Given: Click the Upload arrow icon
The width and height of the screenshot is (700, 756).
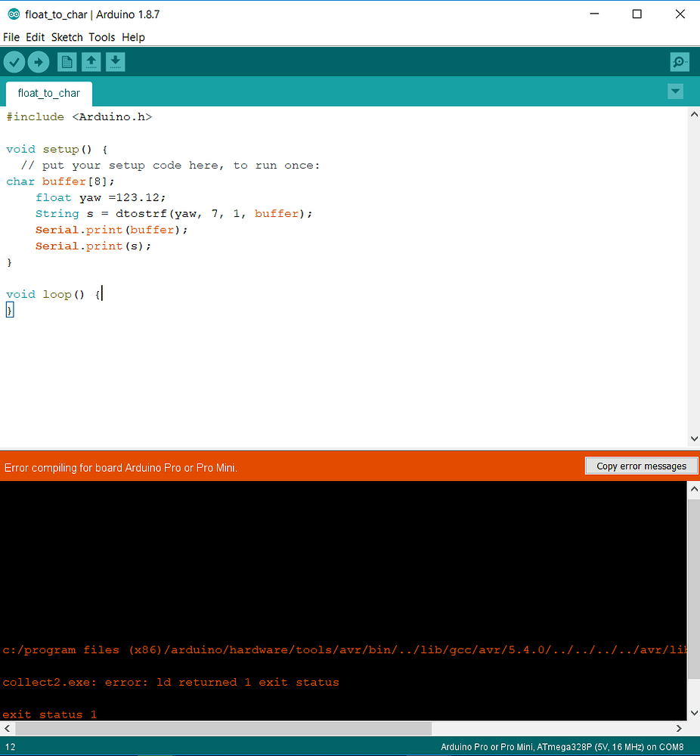Looking at the screenshot, I should [x=39, y=61].
